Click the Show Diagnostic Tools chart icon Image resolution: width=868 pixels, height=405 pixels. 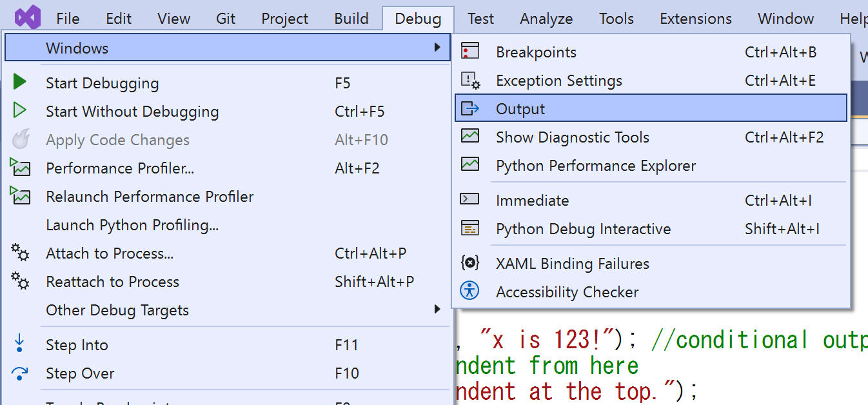pos(470,136)
